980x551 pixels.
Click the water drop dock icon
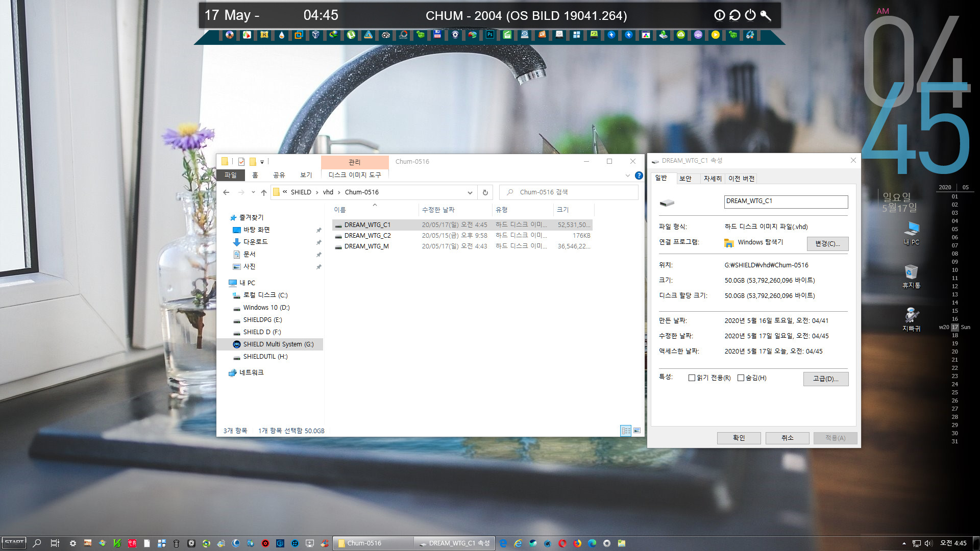click(x=281, y=35)
